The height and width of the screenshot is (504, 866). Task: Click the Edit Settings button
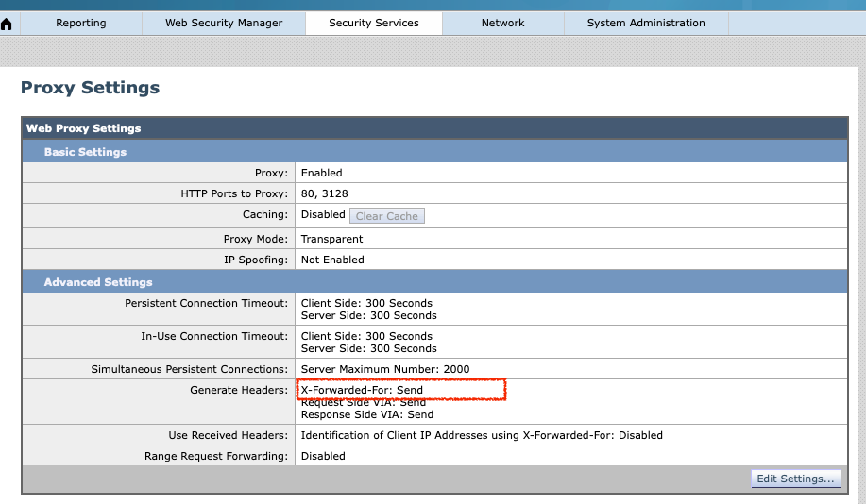[x=796, y=479]
